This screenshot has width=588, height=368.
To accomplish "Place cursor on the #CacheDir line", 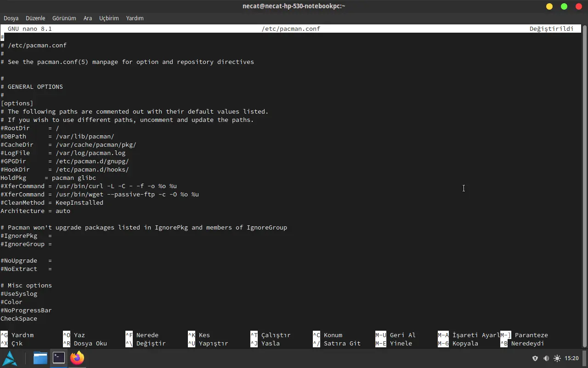I will 68,144.
